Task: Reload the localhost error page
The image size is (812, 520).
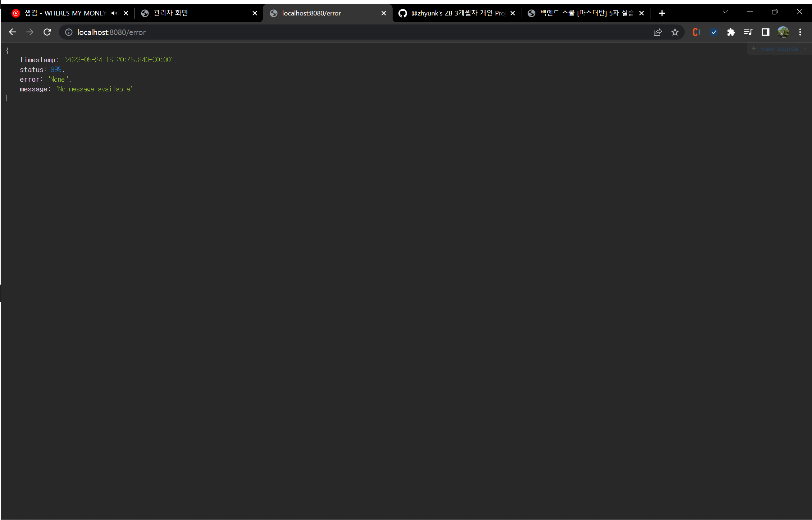Action: [47, 32]
